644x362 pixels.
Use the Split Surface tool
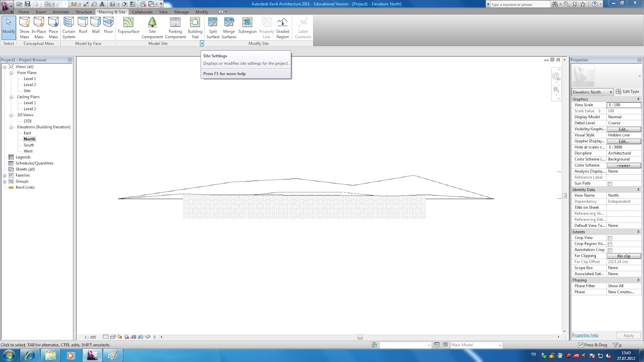tap(213, 28)
